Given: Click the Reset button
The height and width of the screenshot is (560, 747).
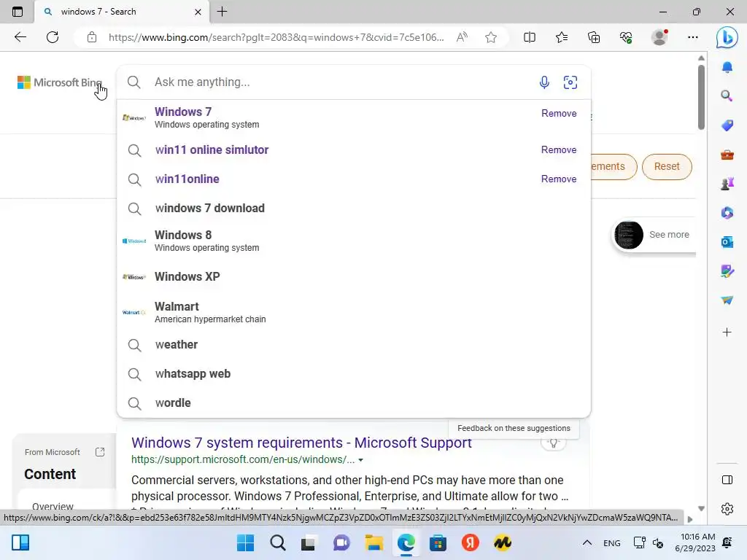Looking at the screenshot, I should click(x=667, y=167).
